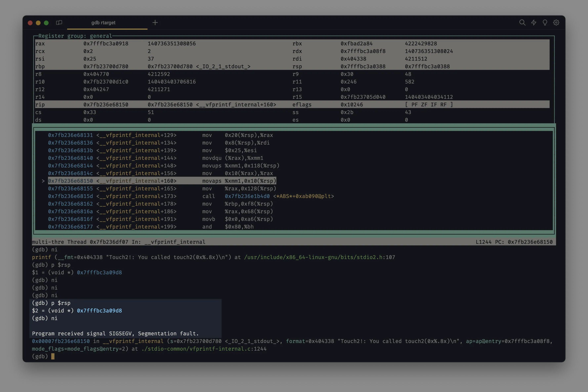This screenshot has height=392, width=588.
Task: Open the settings gear icon
Action: coord(556,22)
